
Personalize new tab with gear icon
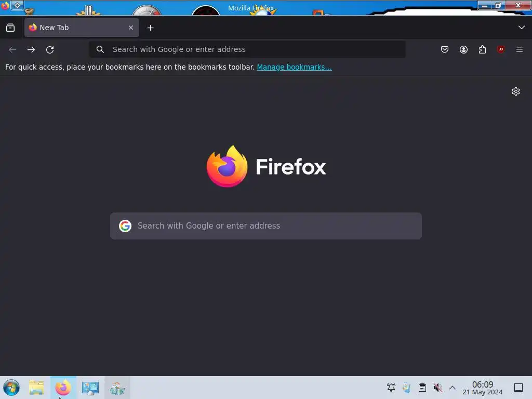516,91
